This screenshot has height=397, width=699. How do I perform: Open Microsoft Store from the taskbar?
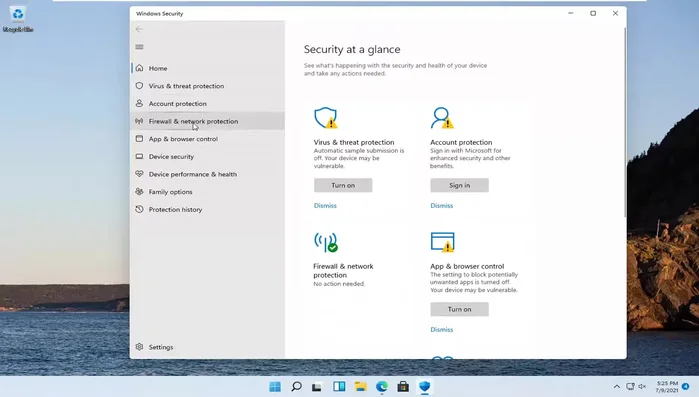click(403, 386)
